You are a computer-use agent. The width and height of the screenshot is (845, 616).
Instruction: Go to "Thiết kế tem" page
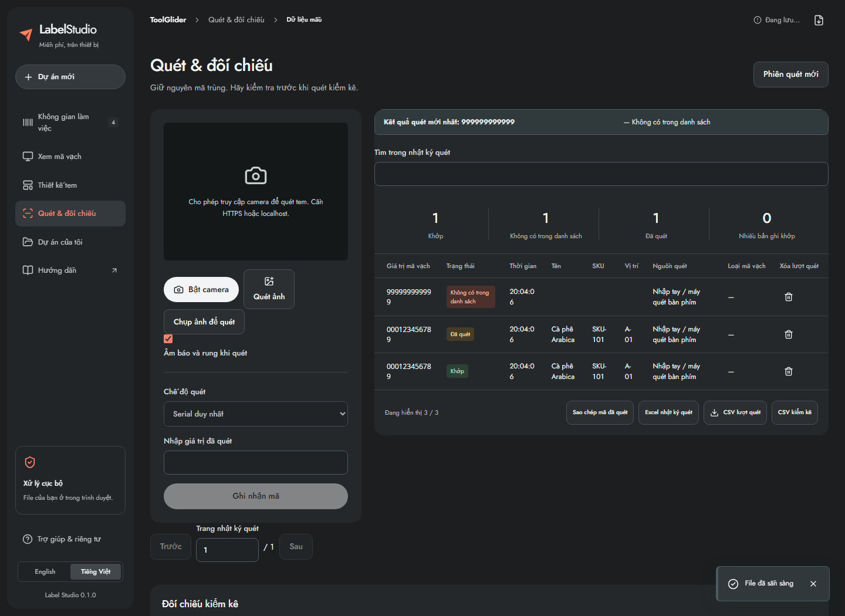pos(70,185)
